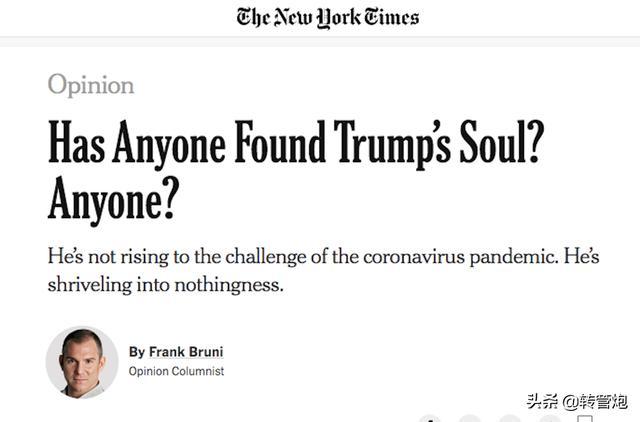The height and width of the screenshot is (422, 640).
Task: Click the 'Opinion Columnist' byline subtitle
Action: (x=176, y=371)
